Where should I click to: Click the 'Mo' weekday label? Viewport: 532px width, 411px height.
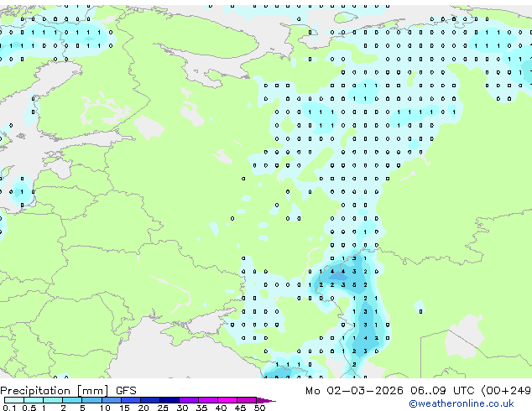(312, 391)
